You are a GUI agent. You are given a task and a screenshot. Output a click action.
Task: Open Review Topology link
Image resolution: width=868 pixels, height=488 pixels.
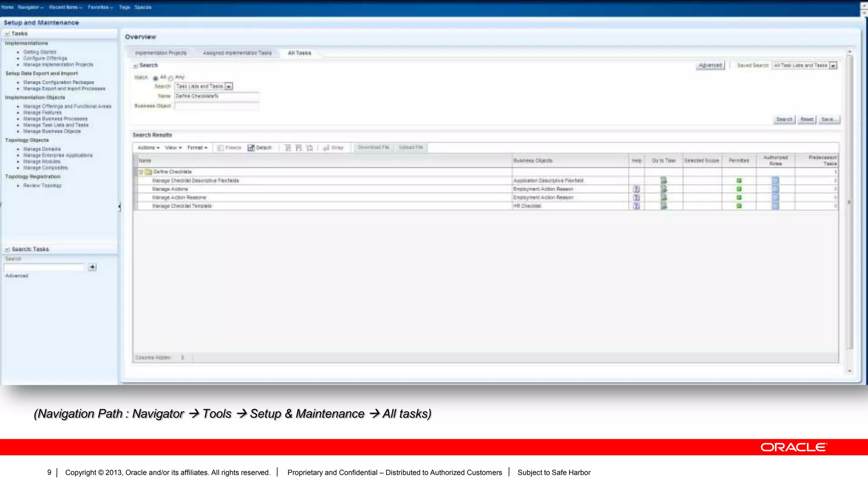42,186
